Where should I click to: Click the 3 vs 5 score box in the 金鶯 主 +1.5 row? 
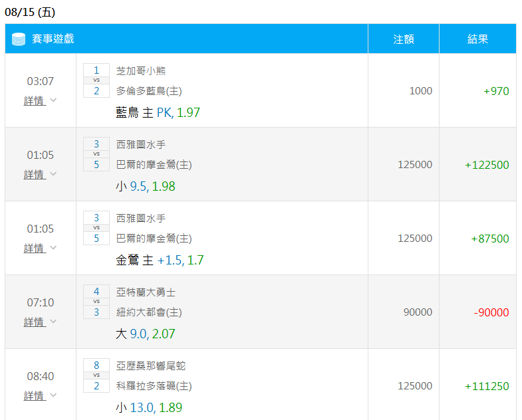(x=96, y=228)
